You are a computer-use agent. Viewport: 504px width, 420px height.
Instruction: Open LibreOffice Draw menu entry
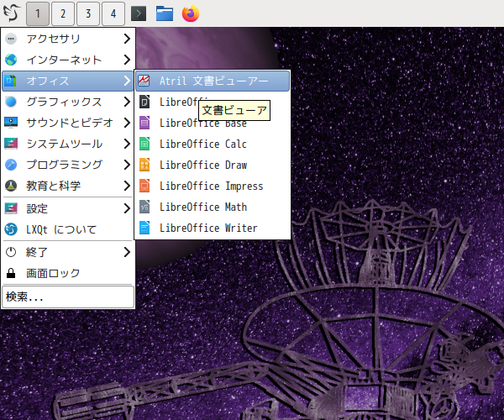click(213, 165)
